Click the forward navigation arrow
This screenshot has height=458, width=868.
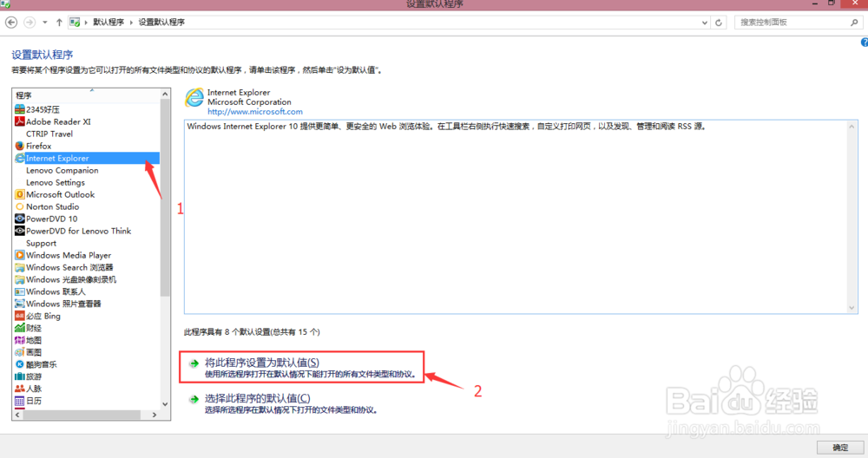click(x=30, y=23)
